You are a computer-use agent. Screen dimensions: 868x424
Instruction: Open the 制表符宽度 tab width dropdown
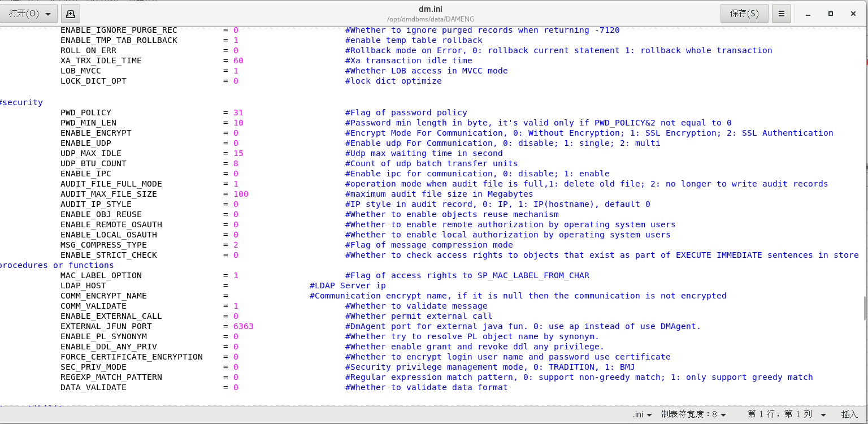tap(694, 414)
